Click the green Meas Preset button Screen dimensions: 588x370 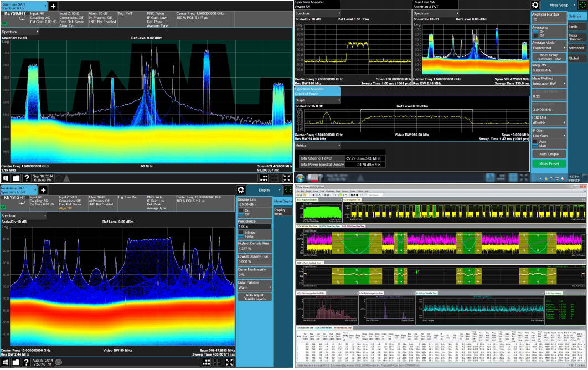[x=549, y=163]
